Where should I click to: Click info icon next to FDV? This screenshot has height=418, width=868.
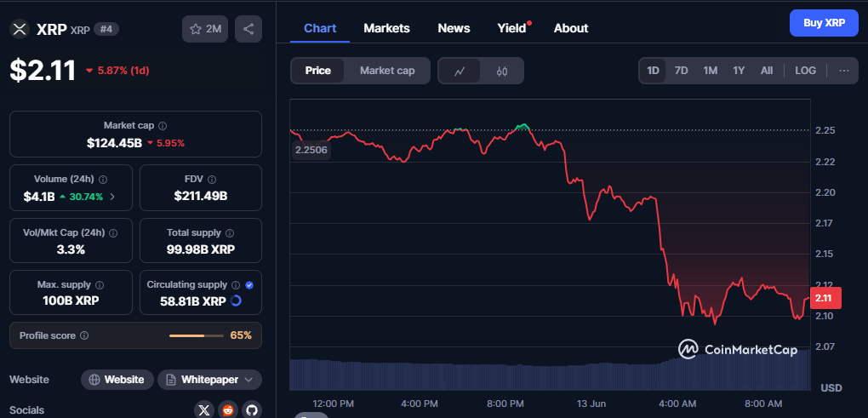tap(212, 180)
